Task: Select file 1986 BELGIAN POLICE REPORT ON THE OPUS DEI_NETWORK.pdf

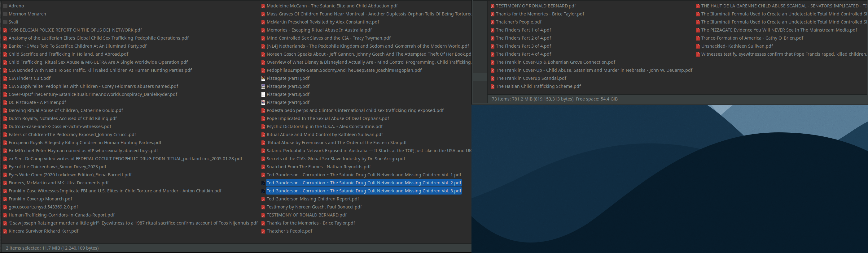Action: tap(75, 30)
